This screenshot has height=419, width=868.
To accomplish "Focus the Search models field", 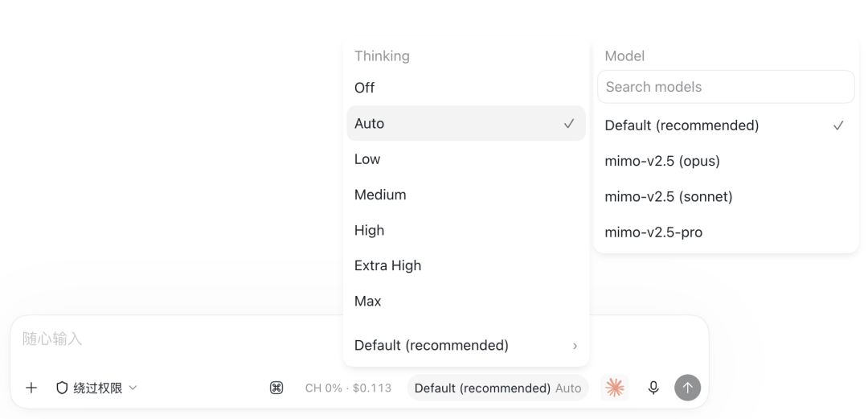I will click(x=726, y=87).
